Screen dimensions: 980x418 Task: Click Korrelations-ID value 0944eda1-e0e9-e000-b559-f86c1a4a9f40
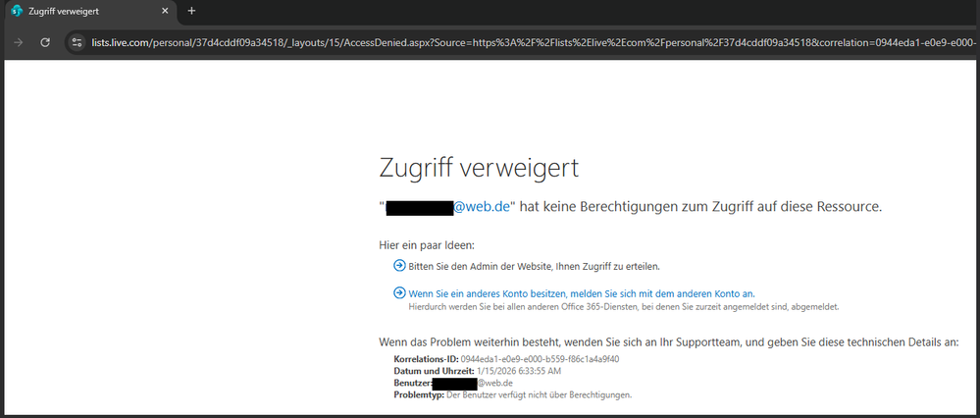pyautogui.click(x=540, y=359)
